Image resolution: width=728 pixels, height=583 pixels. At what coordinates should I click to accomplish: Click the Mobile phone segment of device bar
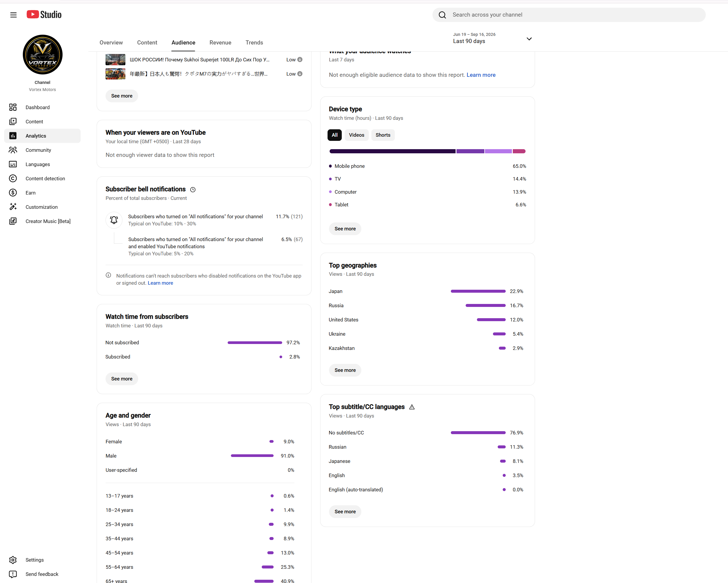click(392, 151)
